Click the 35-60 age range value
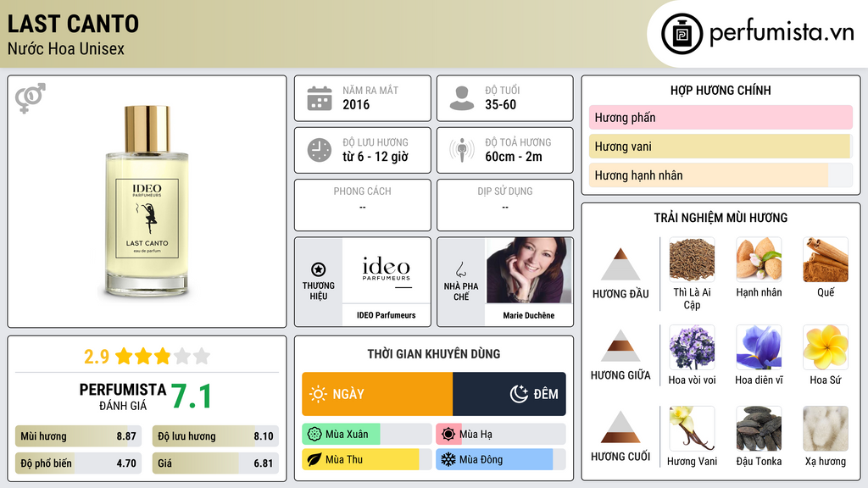Screen dimensions: 868x488 pos(500,104)
